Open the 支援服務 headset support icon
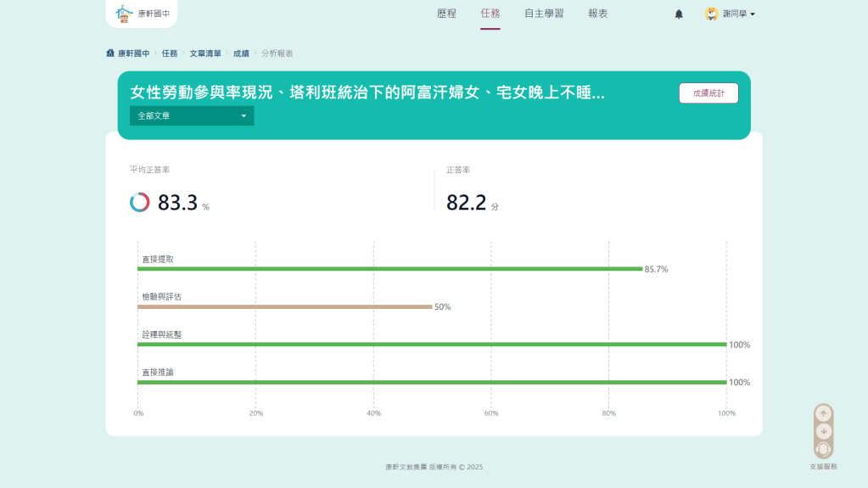The height and width of the screenshot is (488, 868). point(823,449)
